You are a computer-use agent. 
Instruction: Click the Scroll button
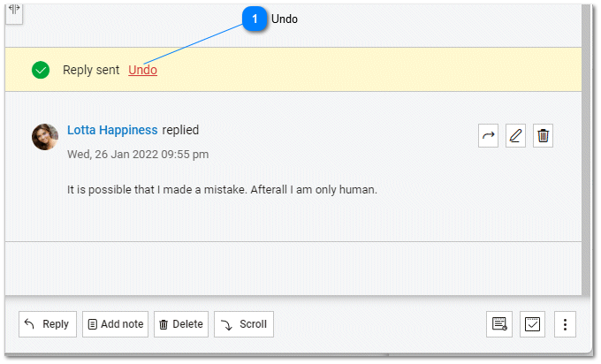244,324
